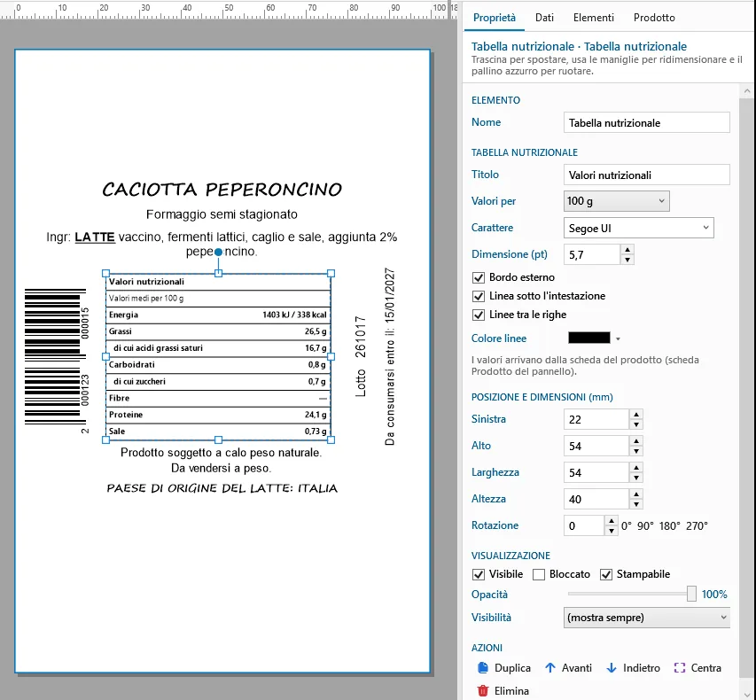
Task: Click the Avanti up-arrow icon
Action: point(550,668)
